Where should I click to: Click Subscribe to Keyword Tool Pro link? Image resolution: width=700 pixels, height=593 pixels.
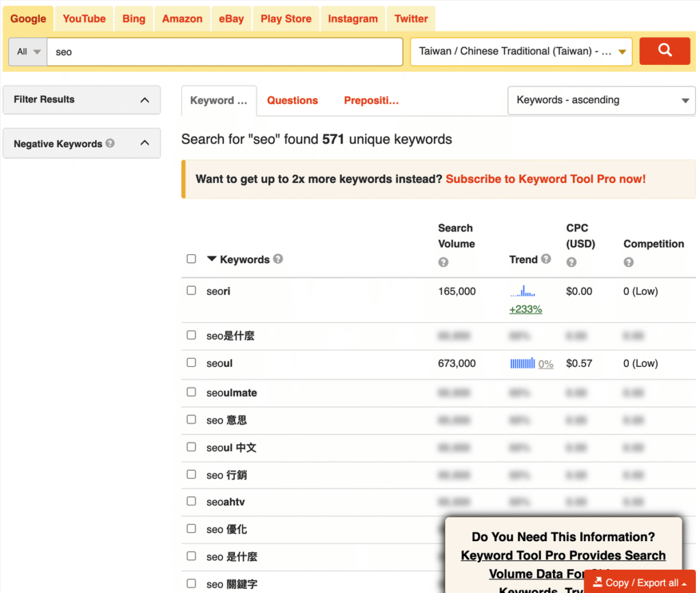[546, 179]
